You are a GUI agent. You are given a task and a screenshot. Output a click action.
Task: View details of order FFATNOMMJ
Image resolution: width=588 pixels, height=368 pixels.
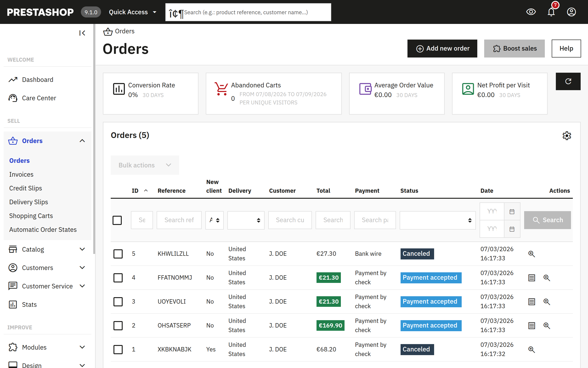pyautogui.click(x=547, y=278)
